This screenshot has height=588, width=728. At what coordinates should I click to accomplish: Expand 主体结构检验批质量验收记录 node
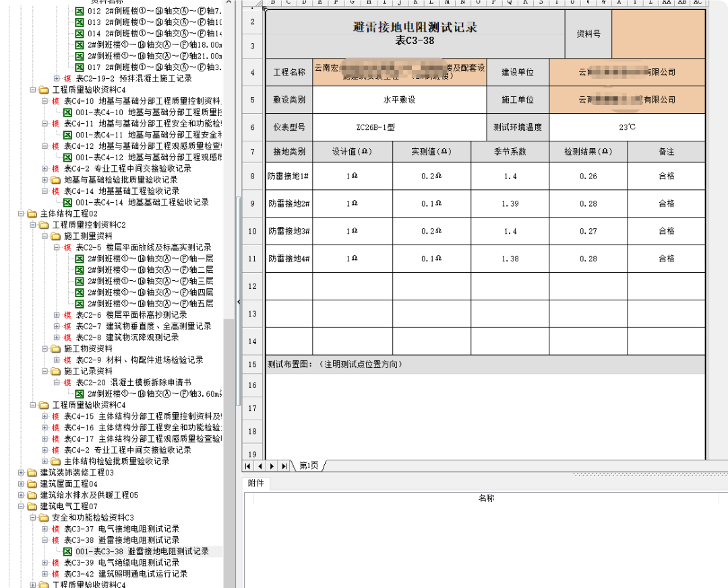click(44, 461)
